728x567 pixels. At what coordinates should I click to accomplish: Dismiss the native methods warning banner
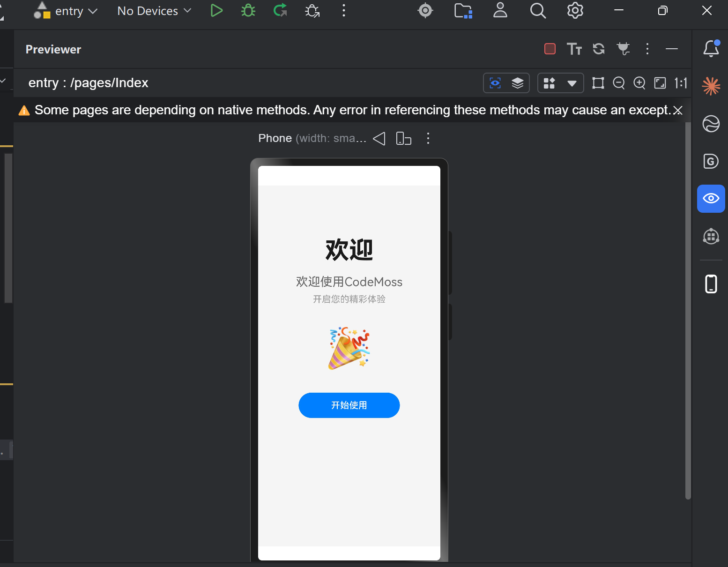point(677,110)
